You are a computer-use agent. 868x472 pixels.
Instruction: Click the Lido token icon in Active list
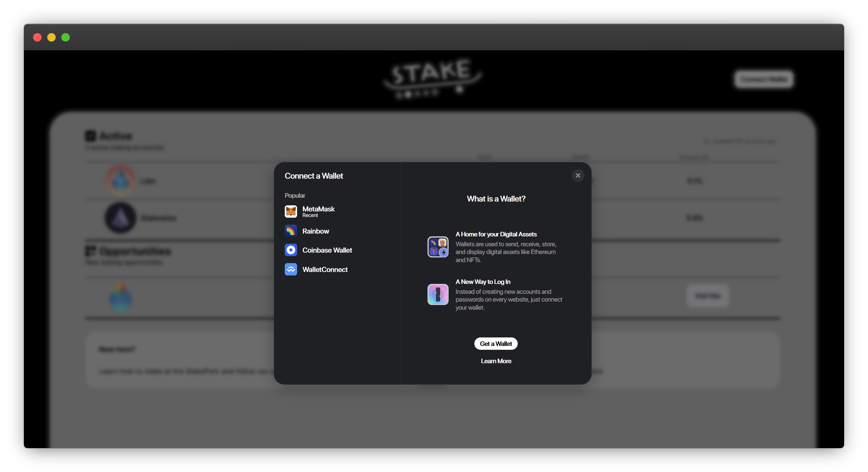[120, 180]
